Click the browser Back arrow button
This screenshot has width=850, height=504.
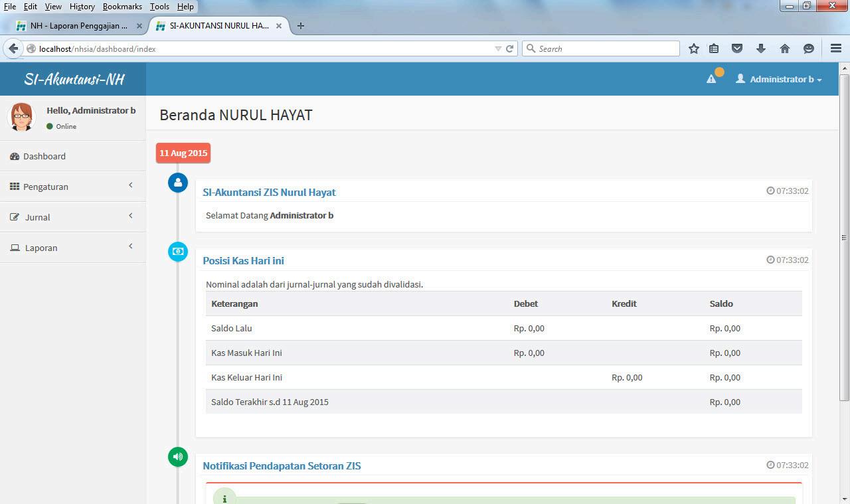13,48
